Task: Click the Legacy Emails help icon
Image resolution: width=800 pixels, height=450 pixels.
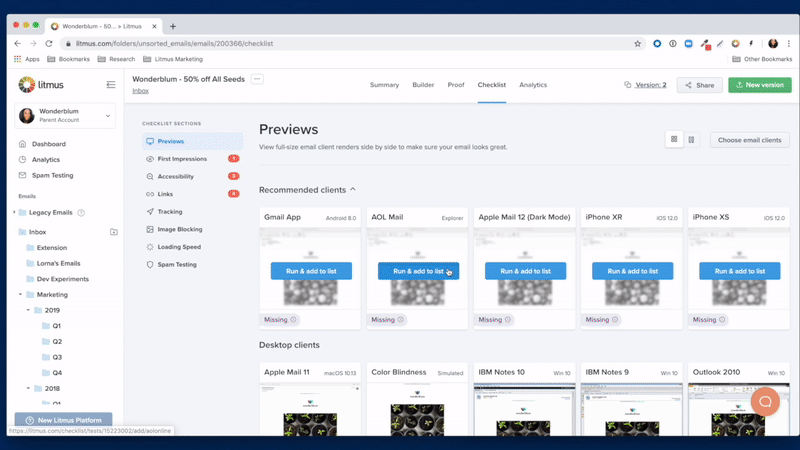Action: point(81,213)
